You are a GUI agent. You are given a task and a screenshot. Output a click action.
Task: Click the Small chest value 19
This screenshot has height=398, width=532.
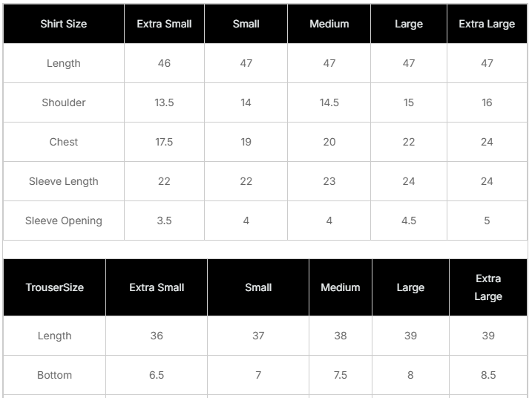246,142
